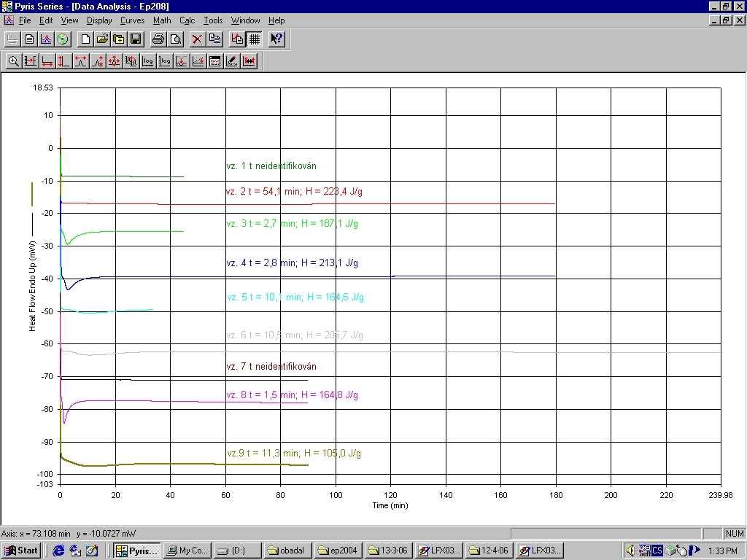Open the 13-3-06 folder taskbar button

389,551
